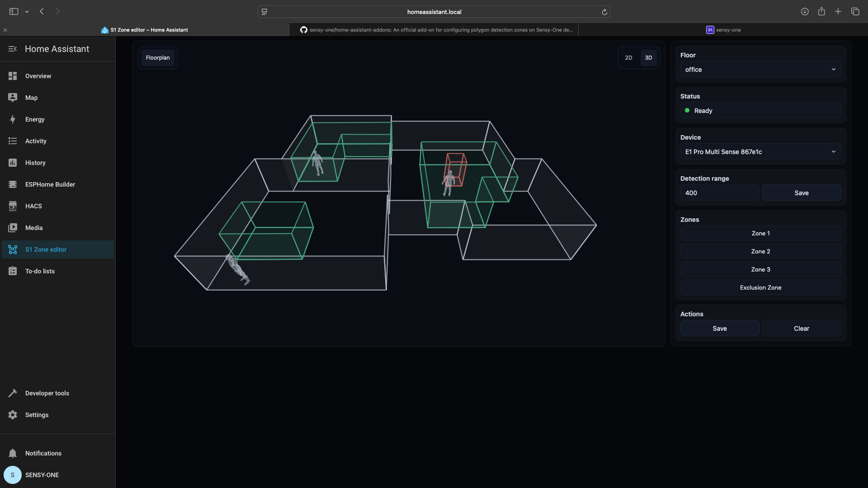The height and width of the screenshot is (488, 868).
Task: Click the Detection range input field
Action: pos(719,193)
